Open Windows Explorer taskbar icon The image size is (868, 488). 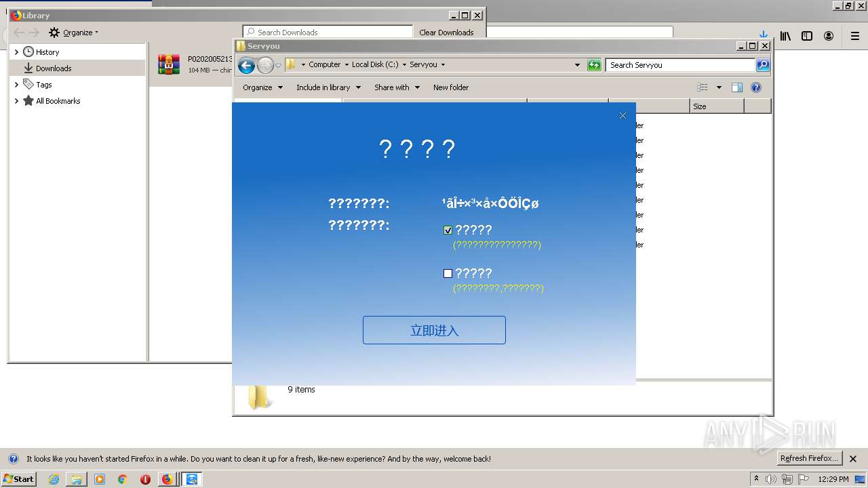(x=77, y=479)
